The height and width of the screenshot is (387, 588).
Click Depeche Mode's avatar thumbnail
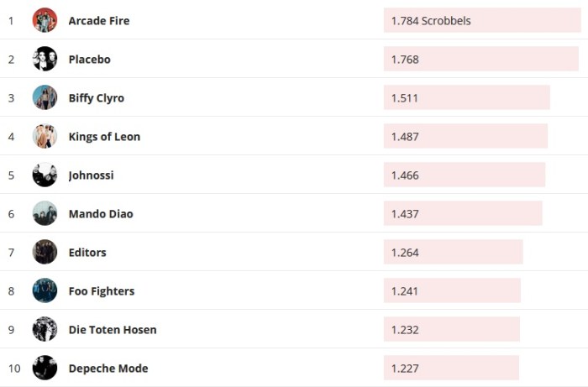pos(45,368)
